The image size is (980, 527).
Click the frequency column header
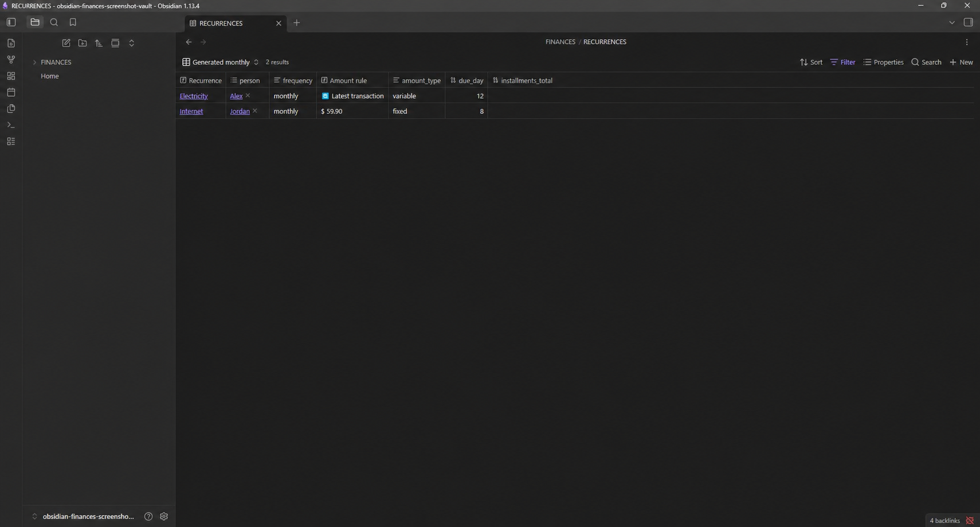293,80
